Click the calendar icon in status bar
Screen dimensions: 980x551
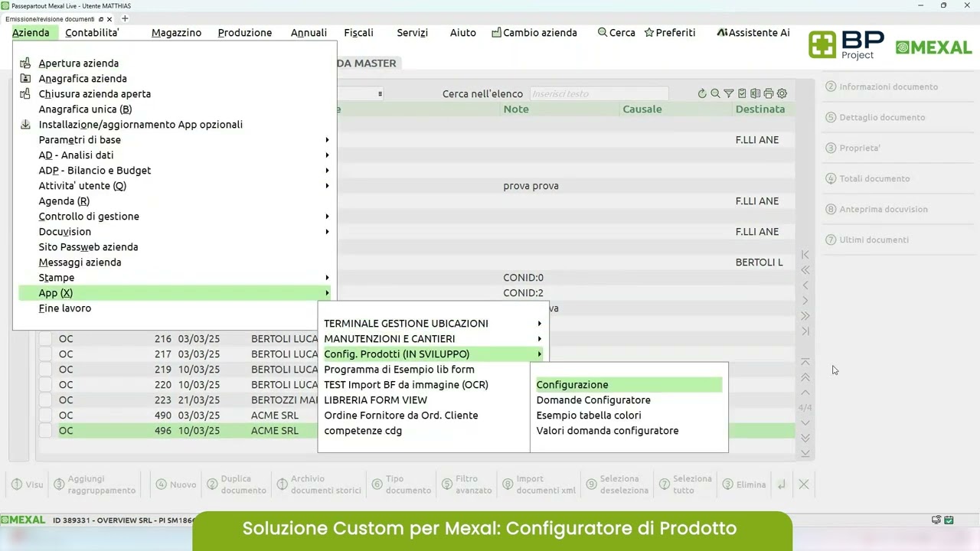[949, 520]
